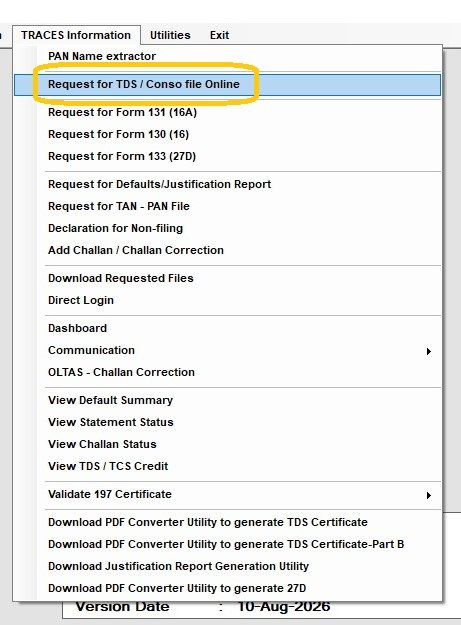Screen dimensions: 461x625
Task: Select Request for Form 133 (27D)
Action: pos(228,156)
